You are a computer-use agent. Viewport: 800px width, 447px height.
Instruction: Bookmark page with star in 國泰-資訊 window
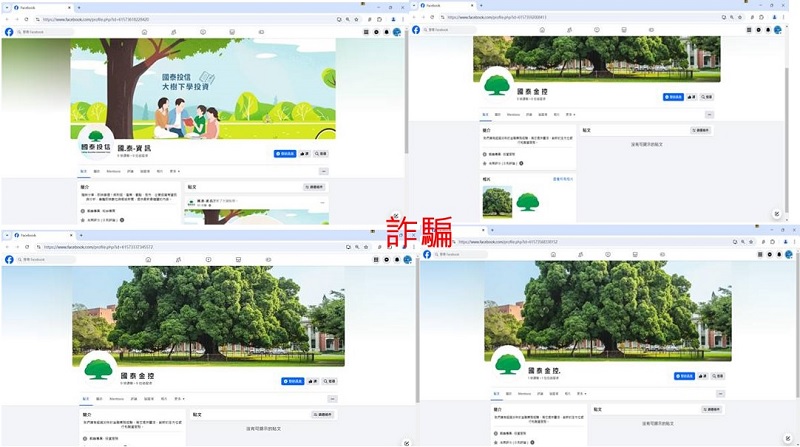click(x=356, y=19)
